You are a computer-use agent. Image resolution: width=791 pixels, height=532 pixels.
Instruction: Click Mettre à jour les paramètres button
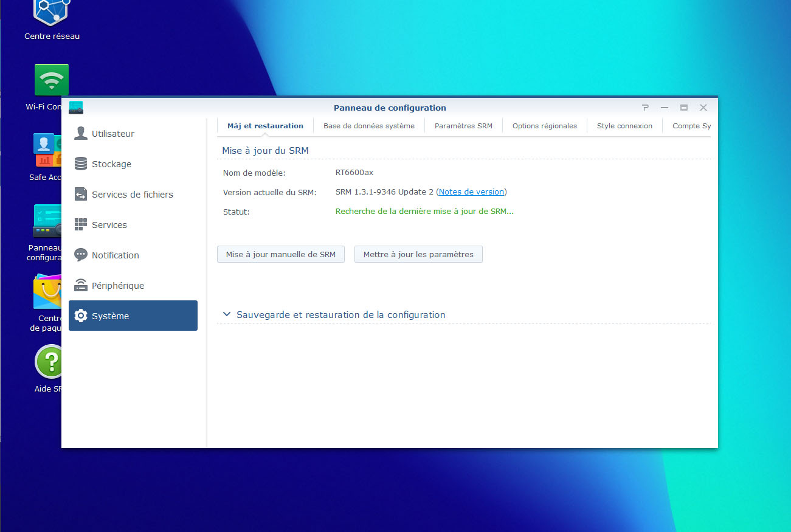(418, 255)
